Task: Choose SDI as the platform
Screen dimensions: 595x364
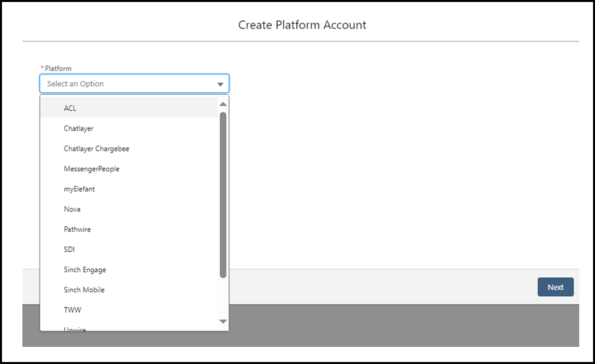Action: point(130,249)
